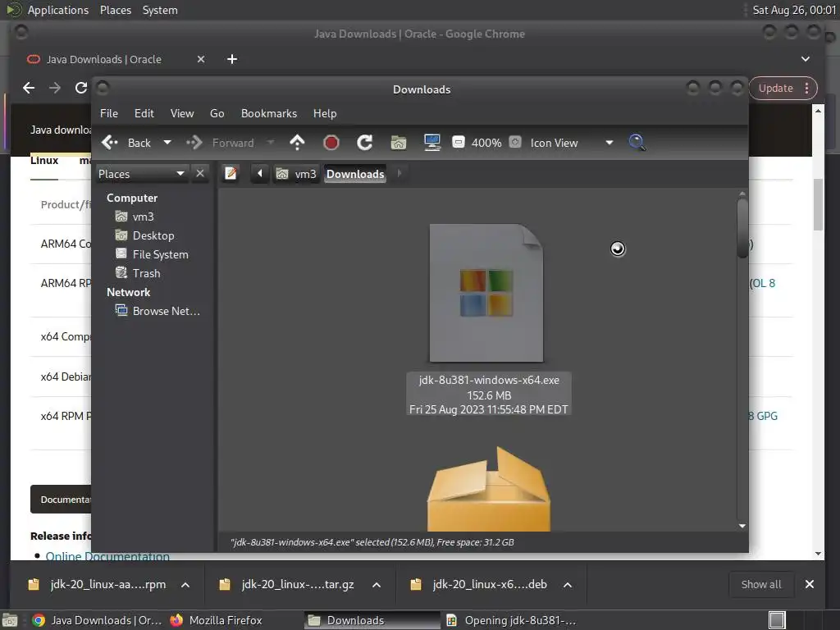The image size is (840, 630).
Task: Open the File menu
Action: pos(109,113)
